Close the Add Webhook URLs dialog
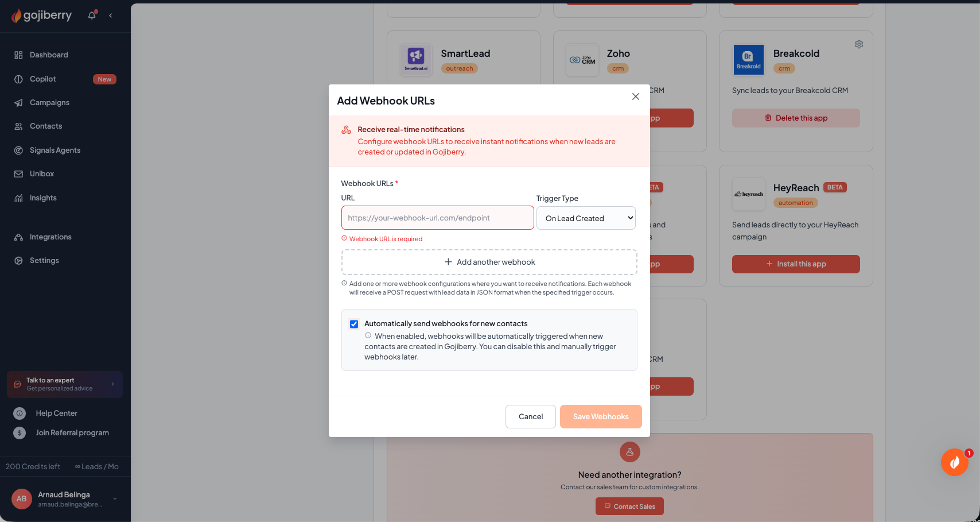980x522 pixels. 636,96
